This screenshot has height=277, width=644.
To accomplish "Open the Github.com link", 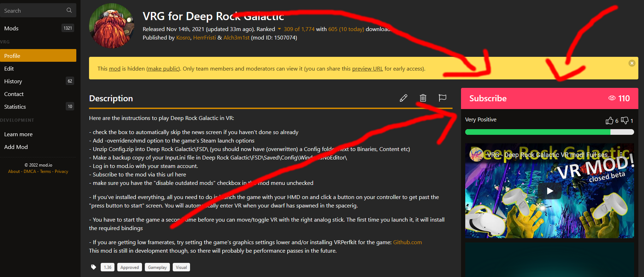I will pyautogui.click(x=407, y=242).
